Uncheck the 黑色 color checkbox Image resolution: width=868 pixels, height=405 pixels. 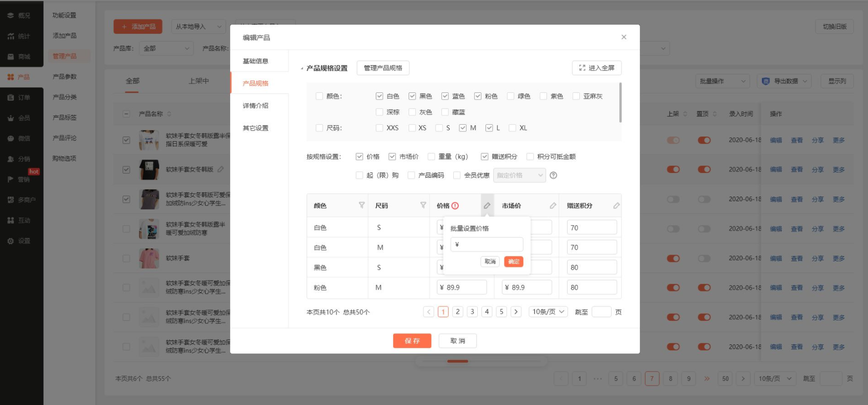pyautogui.click(x=412, y=96)
